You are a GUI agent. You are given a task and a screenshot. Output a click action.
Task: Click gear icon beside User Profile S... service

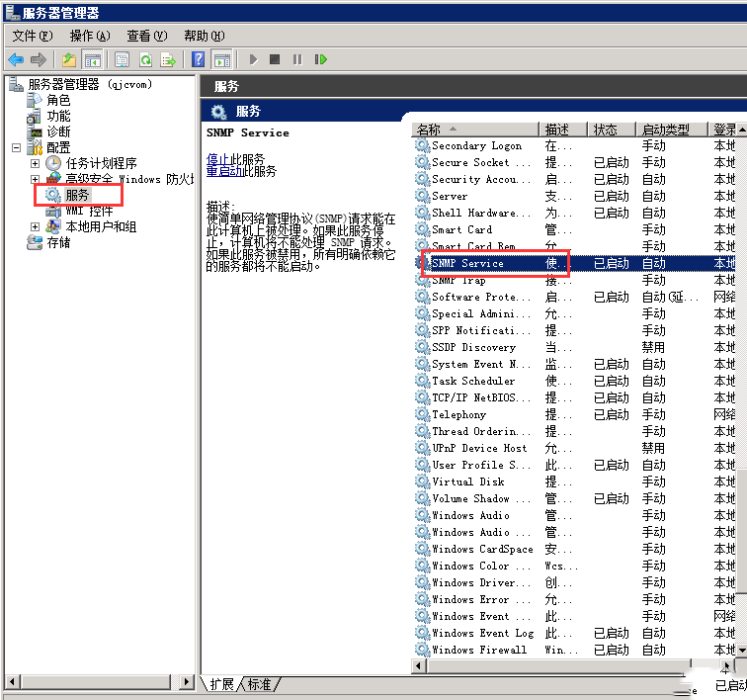[x=422, y=465]
